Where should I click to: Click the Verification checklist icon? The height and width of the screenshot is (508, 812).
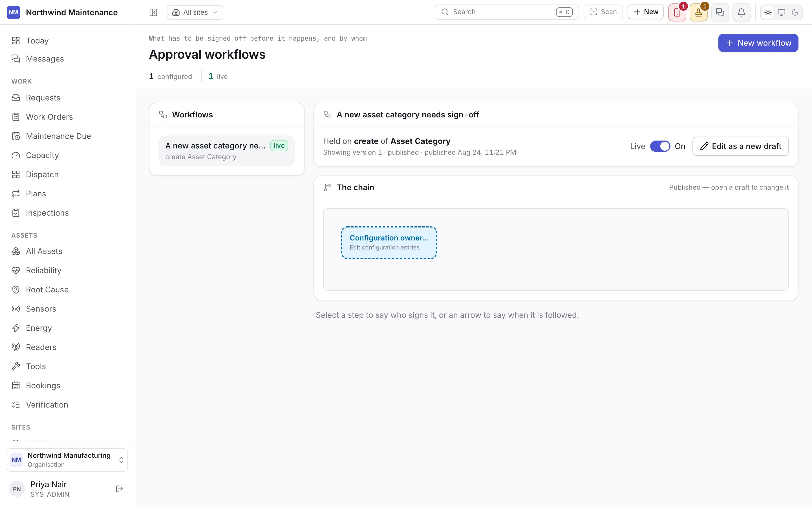point(16,404)
